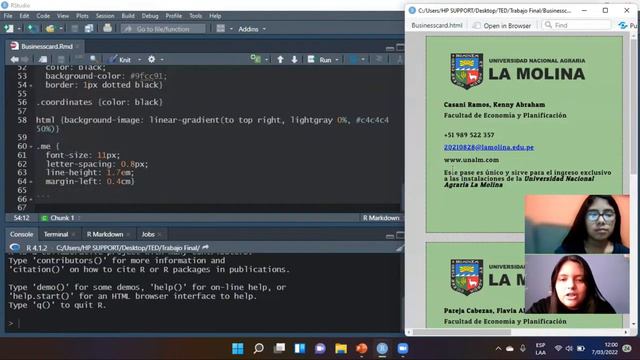Go to next chunk down arrow
The height and width of the screenshot is (360, 640).
[x=294, y=60]
